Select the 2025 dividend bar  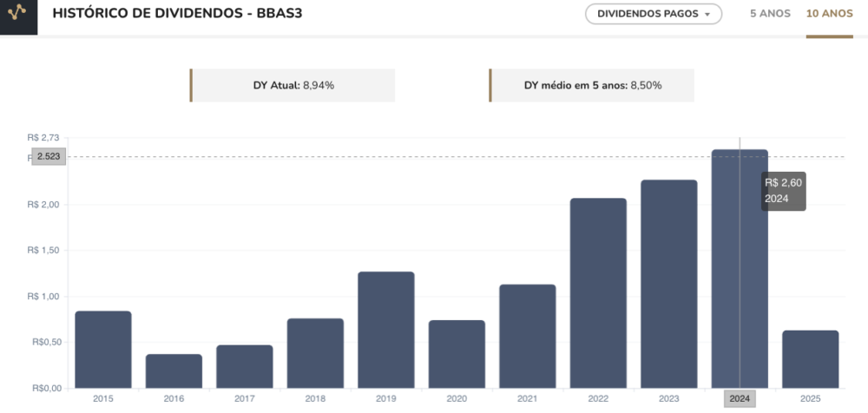(x=811, y=359)
